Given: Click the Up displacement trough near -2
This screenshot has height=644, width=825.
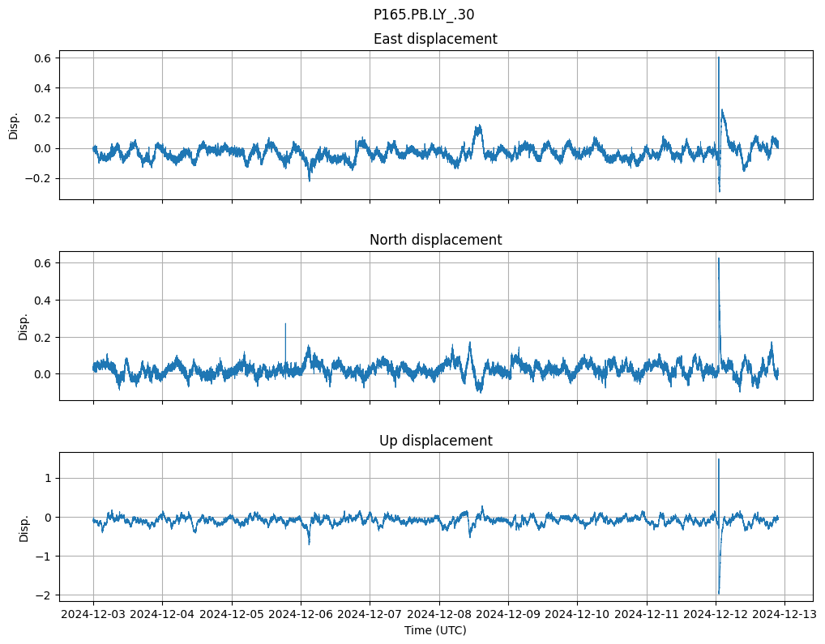Looking at the screenshot, I should pos(719,592).
